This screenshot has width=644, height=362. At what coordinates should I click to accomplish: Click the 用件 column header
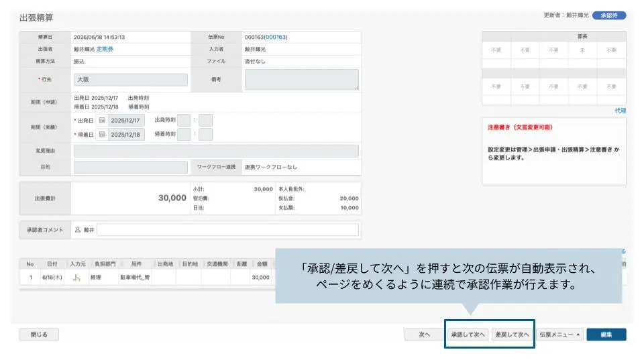tap(136, 264)
